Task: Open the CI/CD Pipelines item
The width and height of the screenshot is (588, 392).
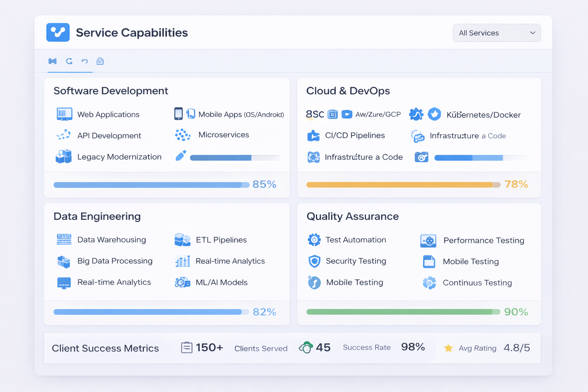Action: [354, 136]
